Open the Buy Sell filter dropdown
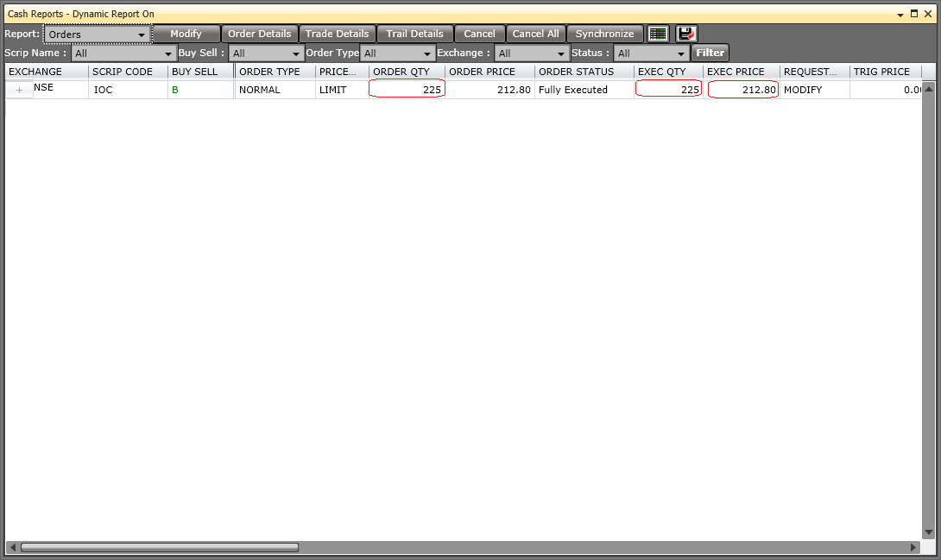Viewport: 941px width, 560px height. coord(267,53)
